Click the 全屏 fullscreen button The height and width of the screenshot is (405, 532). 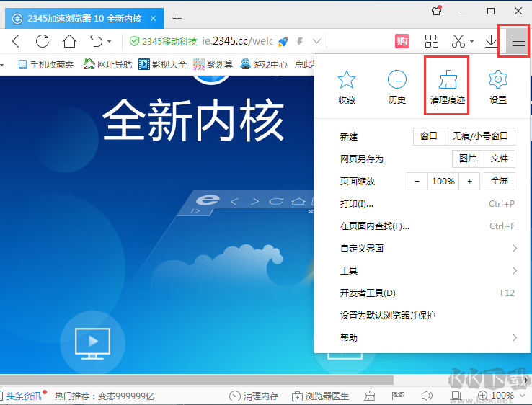[500, 181]
